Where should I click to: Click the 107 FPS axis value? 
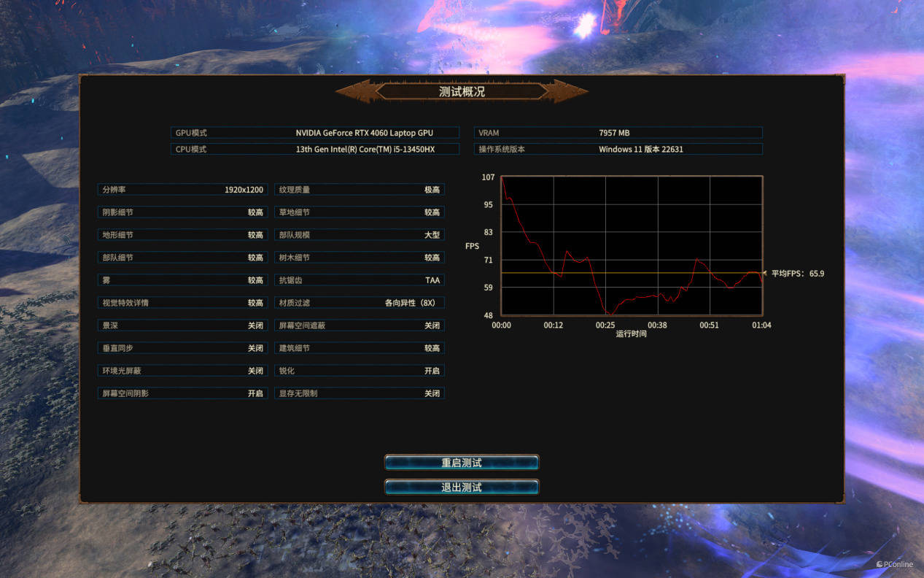pos(488,177)
